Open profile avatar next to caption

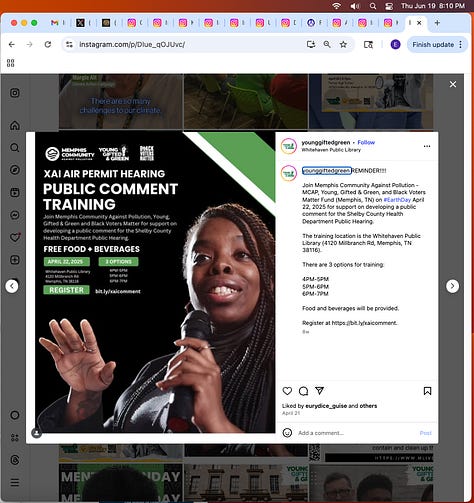point(289,173)
